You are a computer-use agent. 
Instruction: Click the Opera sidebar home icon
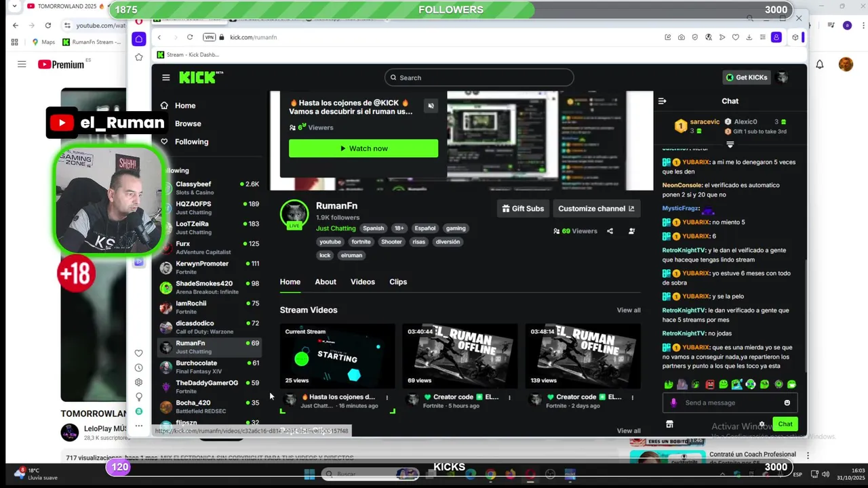[x=139, y=39]
